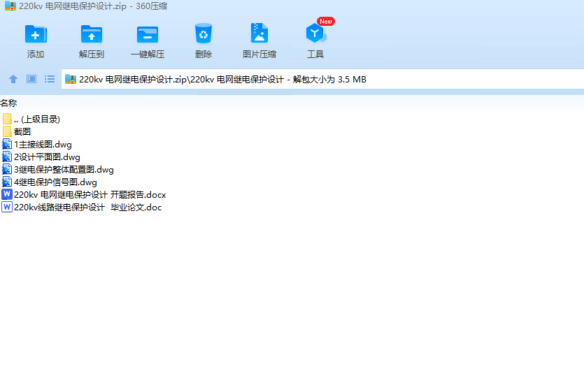
Task: Click the dwg icon of 3继电保护整体配置图
Action: point(7,169)
